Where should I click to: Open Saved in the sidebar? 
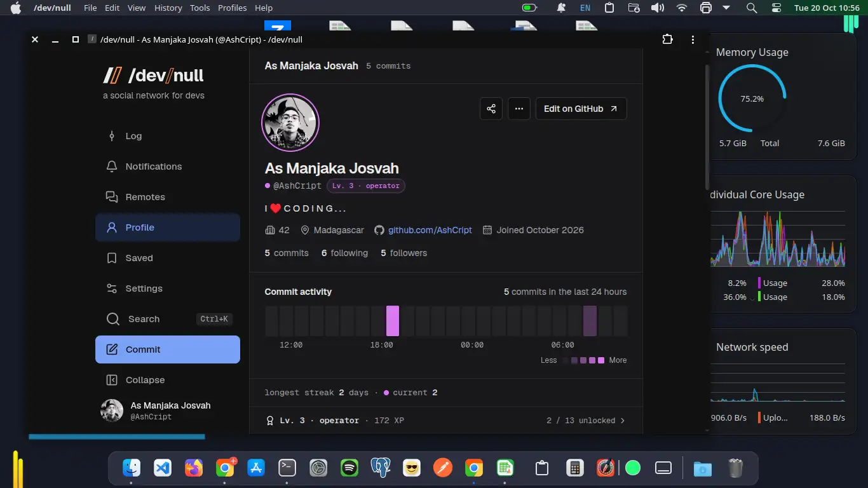tap(168, 258)
